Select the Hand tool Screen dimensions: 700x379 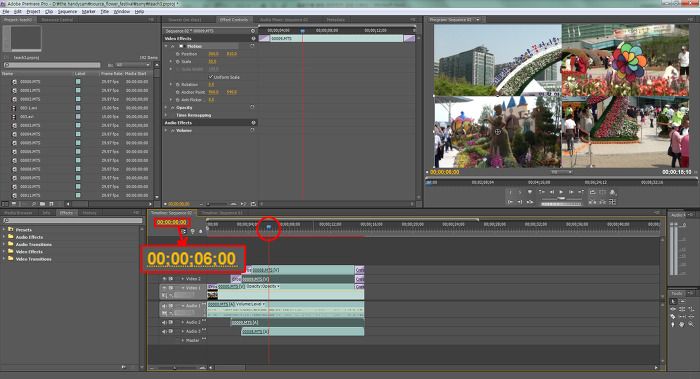point(682,325)
